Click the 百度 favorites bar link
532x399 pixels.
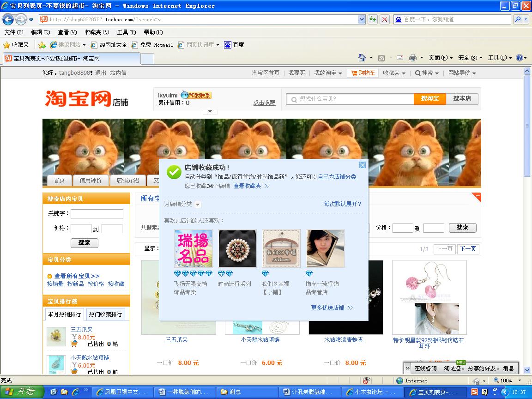coord(234,45)
